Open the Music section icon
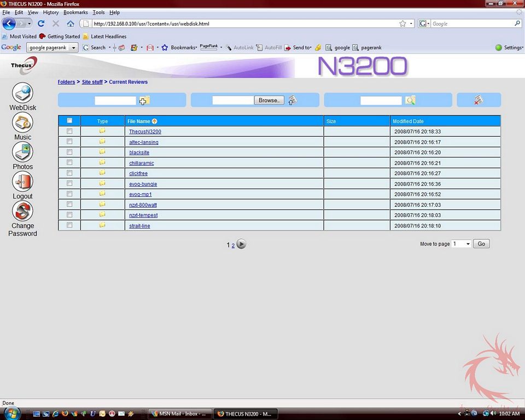Image resolution: width=525 pixels, height=420 pixels. pyautogui.click(x=22, y=122)
